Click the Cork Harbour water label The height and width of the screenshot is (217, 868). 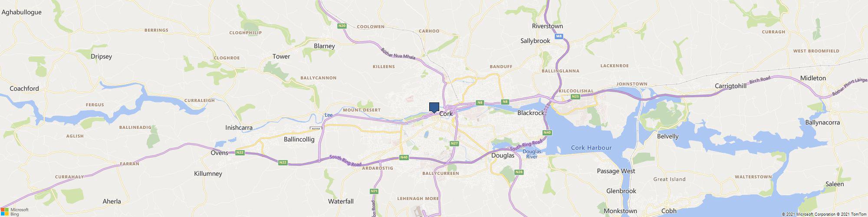point(592,148)
